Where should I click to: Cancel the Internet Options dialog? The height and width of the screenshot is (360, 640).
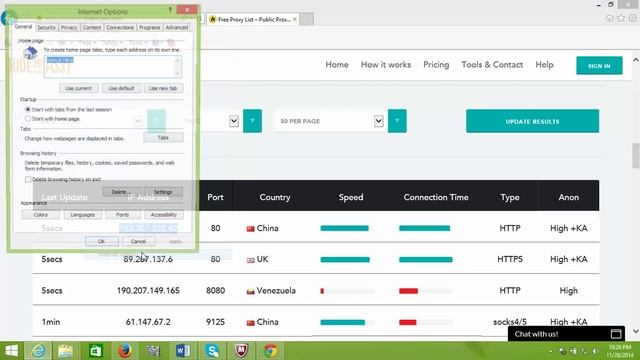[138, 241]
